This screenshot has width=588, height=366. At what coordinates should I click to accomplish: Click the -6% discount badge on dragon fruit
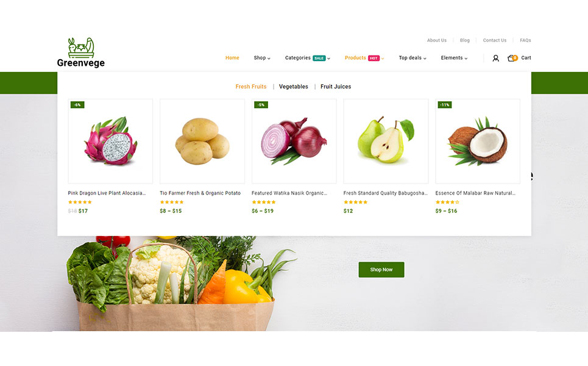(x=77, y=105)
